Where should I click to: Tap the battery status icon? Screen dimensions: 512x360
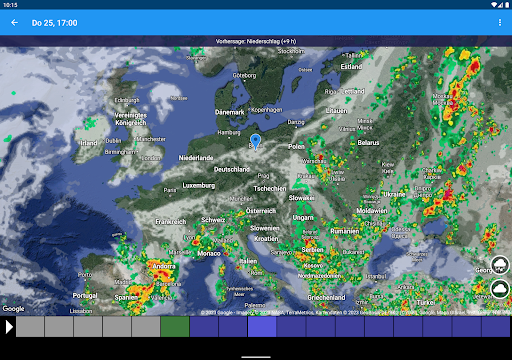(x=507, y=5)
